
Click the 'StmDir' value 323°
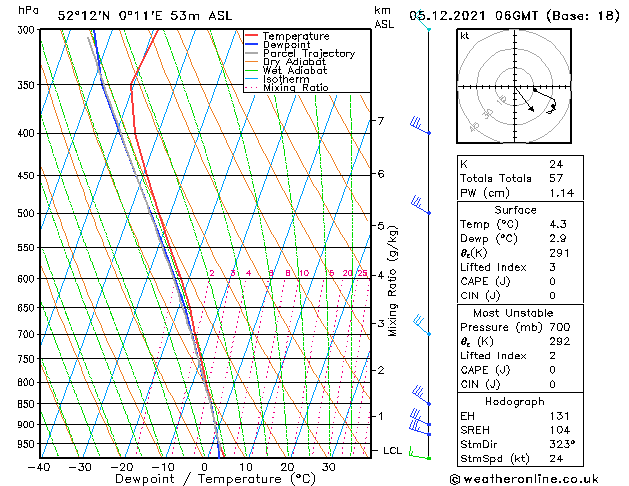tap(562, 444)
